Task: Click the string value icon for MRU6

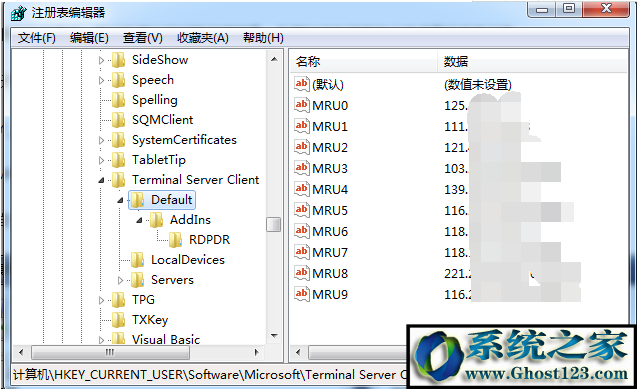Action: click(x=301, y=231)
